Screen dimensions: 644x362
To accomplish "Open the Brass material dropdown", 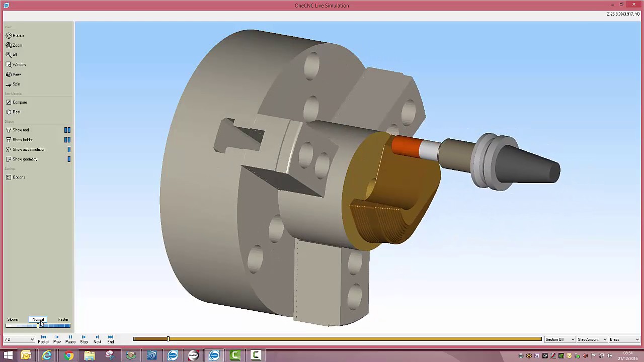I will click(x=624, y=339).
